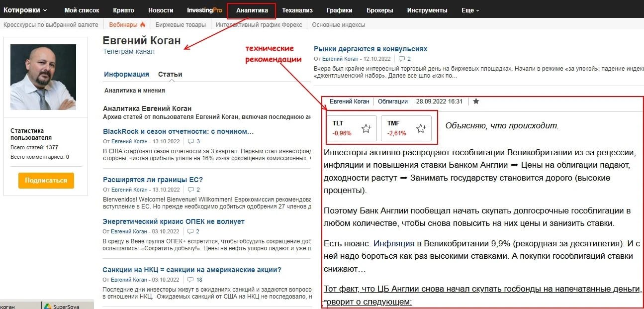Click the Инфляция link in article text

[394, 244]
